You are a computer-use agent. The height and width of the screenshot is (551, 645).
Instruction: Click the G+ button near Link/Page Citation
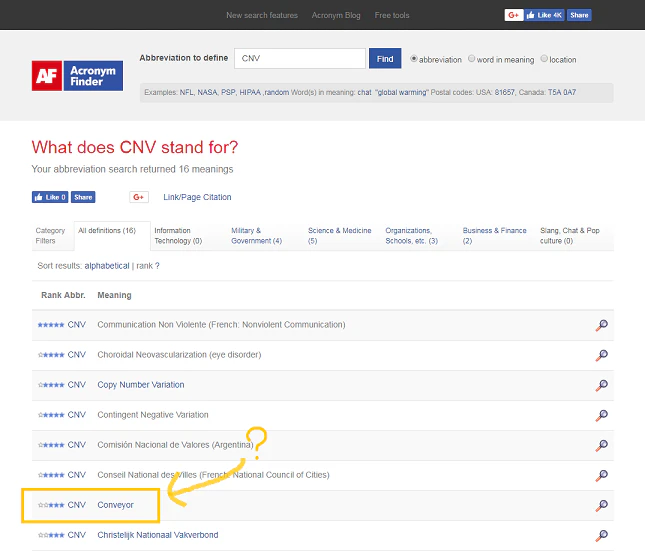[139, 197]
